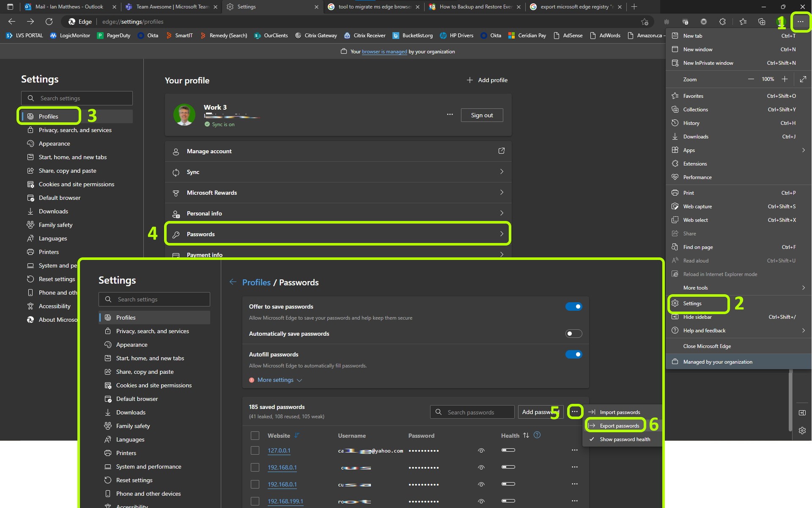Click the Edge extensions icon in the toolbar
The height and width of the screenshot is (508, 812).
tap(723, 22)
